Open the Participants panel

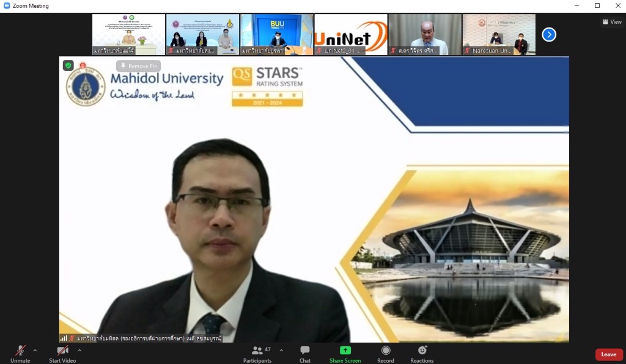click(x=257, y=354)
